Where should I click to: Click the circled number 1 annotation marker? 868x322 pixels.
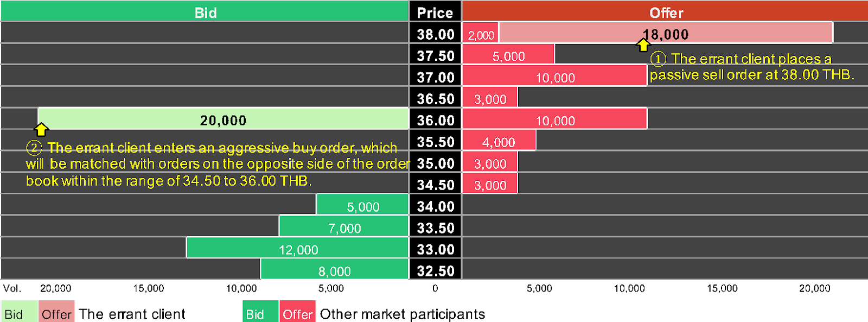(658, 59)
